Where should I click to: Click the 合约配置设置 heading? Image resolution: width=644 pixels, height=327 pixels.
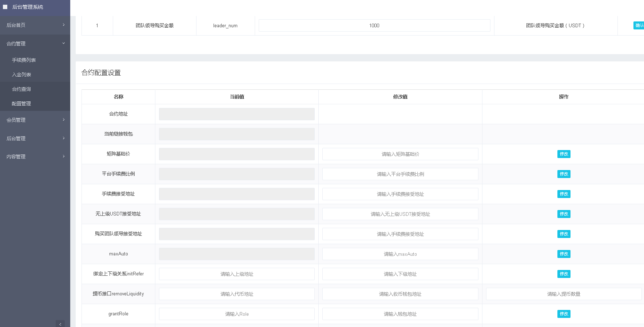point(101,73)
